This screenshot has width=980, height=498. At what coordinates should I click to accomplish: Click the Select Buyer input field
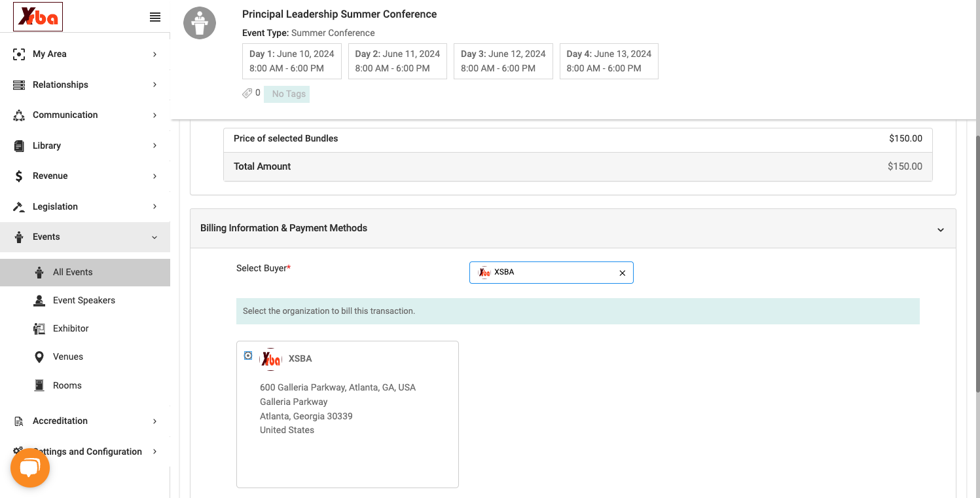click(551, 273)
